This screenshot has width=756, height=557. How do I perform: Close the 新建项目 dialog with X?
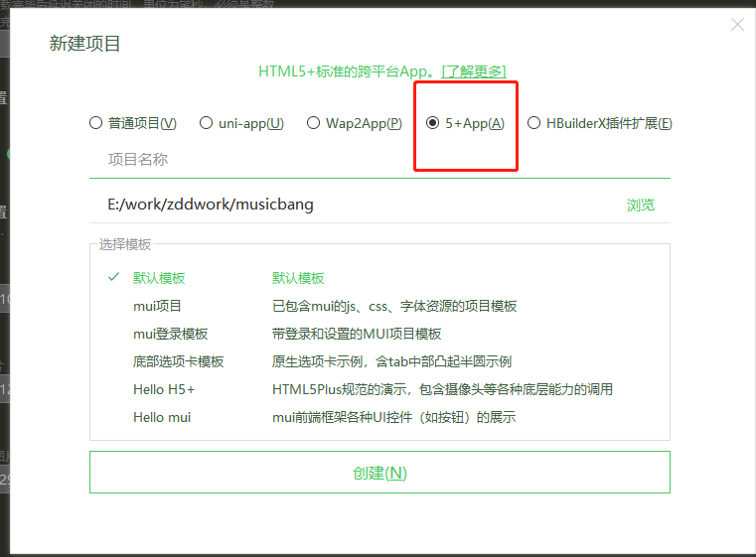point(737,24)
